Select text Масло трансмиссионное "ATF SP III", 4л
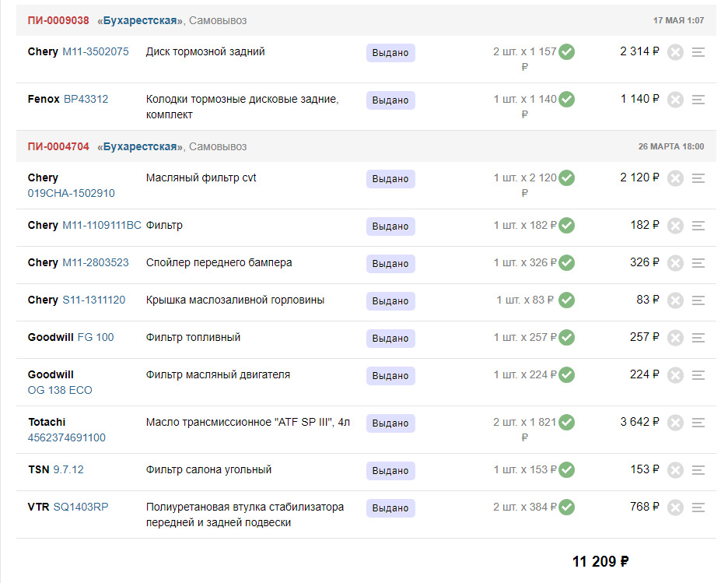 click(248, 423)
